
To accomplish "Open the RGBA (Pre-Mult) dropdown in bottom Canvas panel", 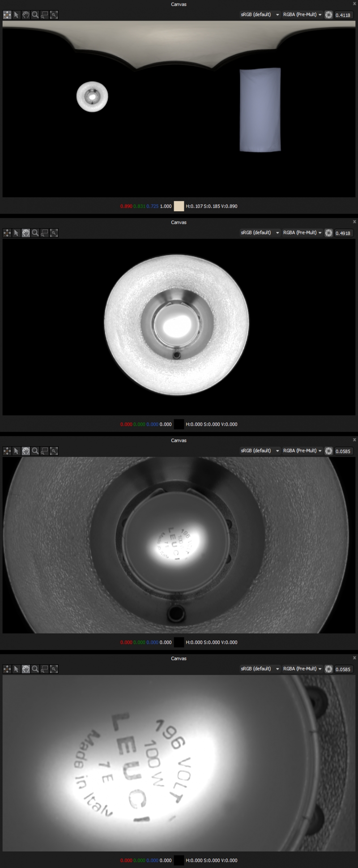I will (x=302, y=668).
